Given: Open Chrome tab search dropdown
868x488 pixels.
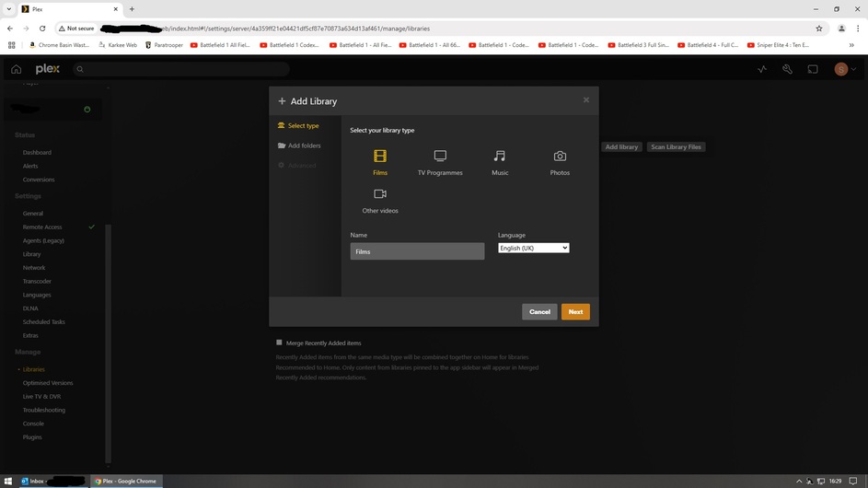Looking at the screenshot, I should point(9,9).
